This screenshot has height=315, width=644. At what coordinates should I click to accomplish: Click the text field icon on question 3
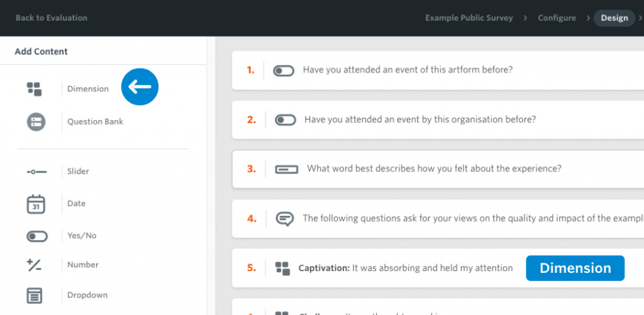coord(287,169)
